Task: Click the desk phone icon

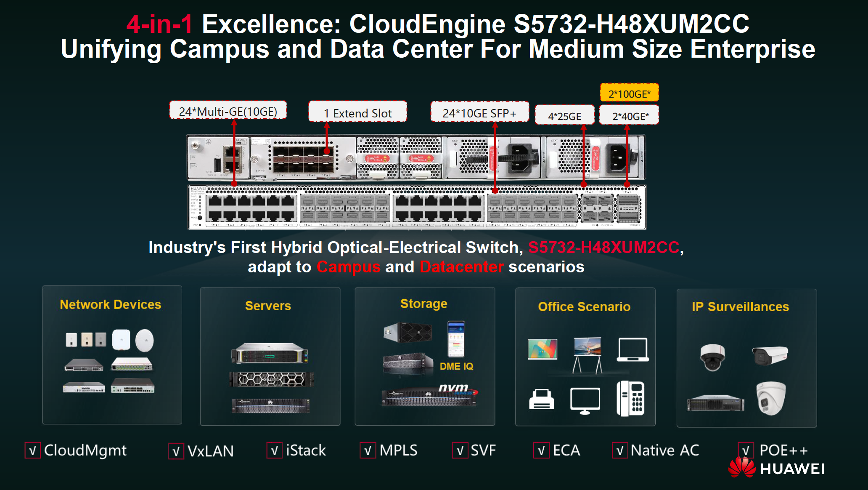Action: click(630, 398)
